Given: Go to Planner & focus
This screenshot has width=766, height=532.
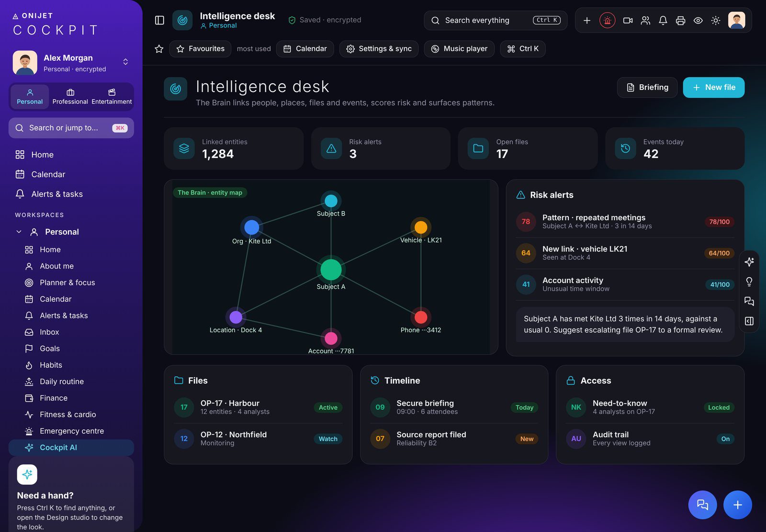Looking at the screenshot, I should pos(71,283).
